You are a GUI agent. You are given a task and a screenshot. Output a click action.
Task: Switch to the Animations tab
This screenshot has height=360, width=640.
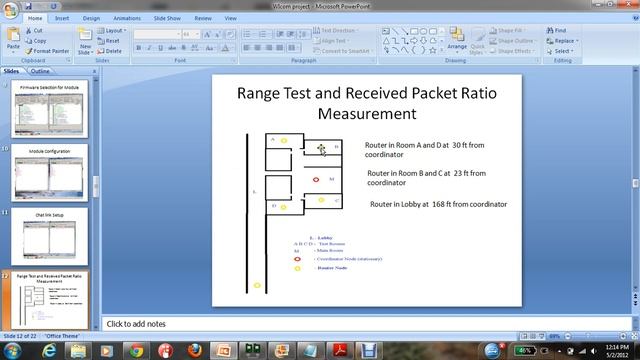coord(127,18)
